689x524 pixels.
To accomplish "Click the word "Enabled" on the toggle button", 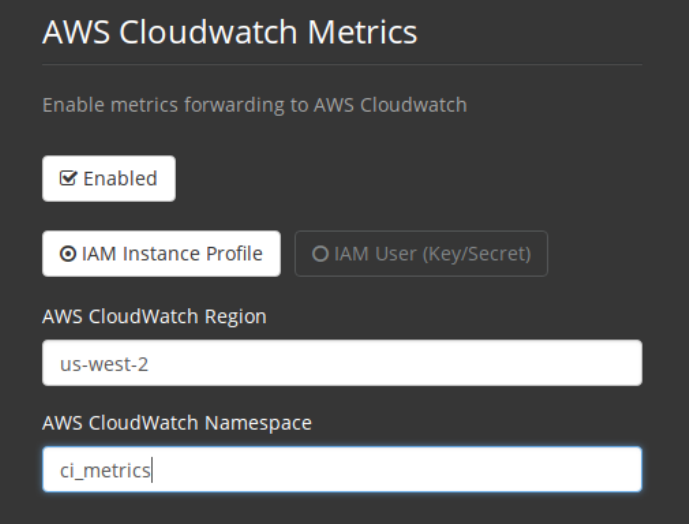I will point(120,179).
